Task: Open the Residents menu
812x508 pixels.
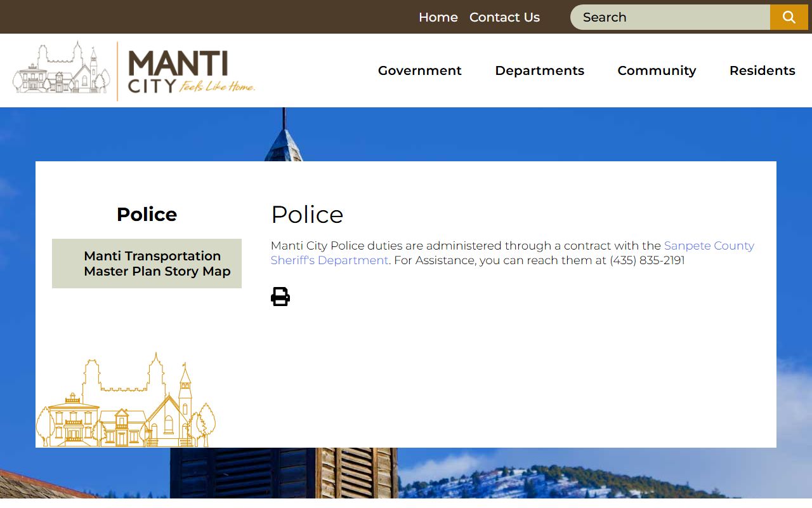Action: pos(763,70)
